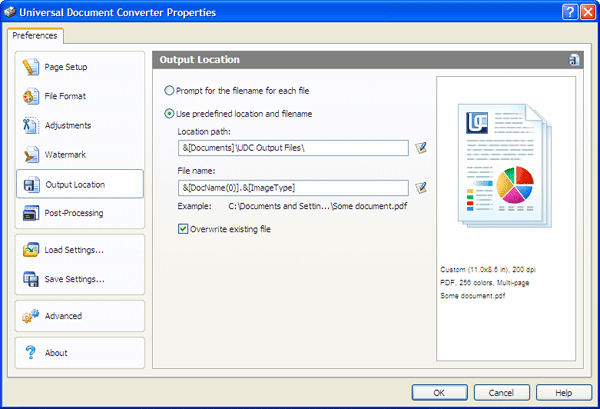This screenshot has width=600, height=409.
Task: Click the icon in the Output Location header
Action: 574,60
